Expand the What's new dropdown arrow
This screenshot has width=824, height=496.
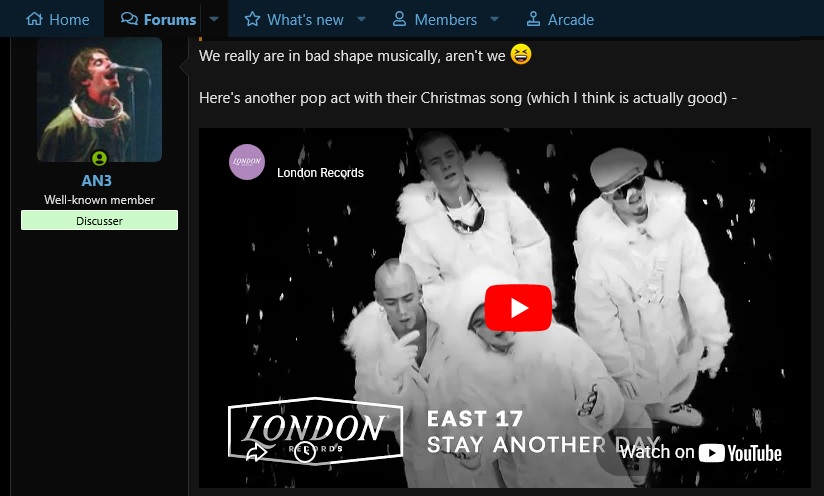361,19
